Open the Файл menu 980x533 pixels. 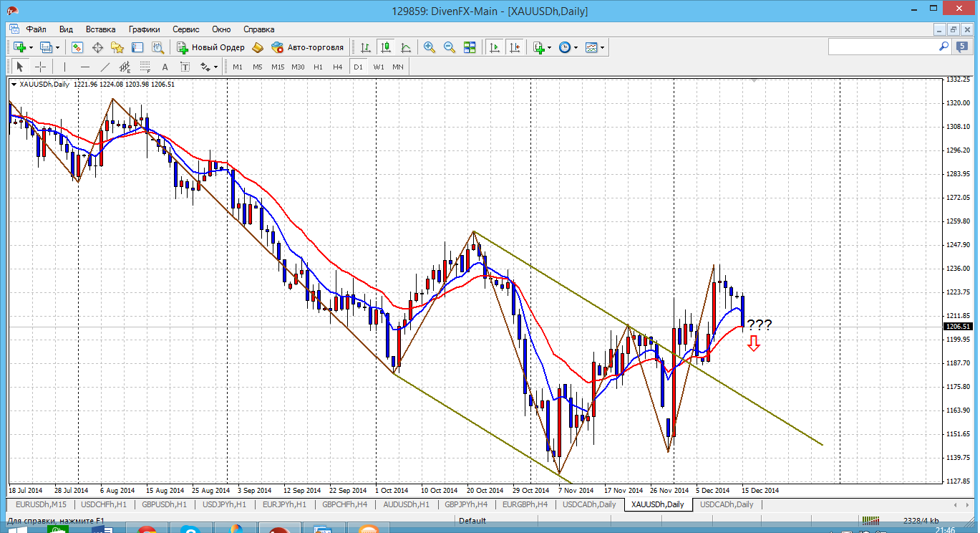pos(37,29)
